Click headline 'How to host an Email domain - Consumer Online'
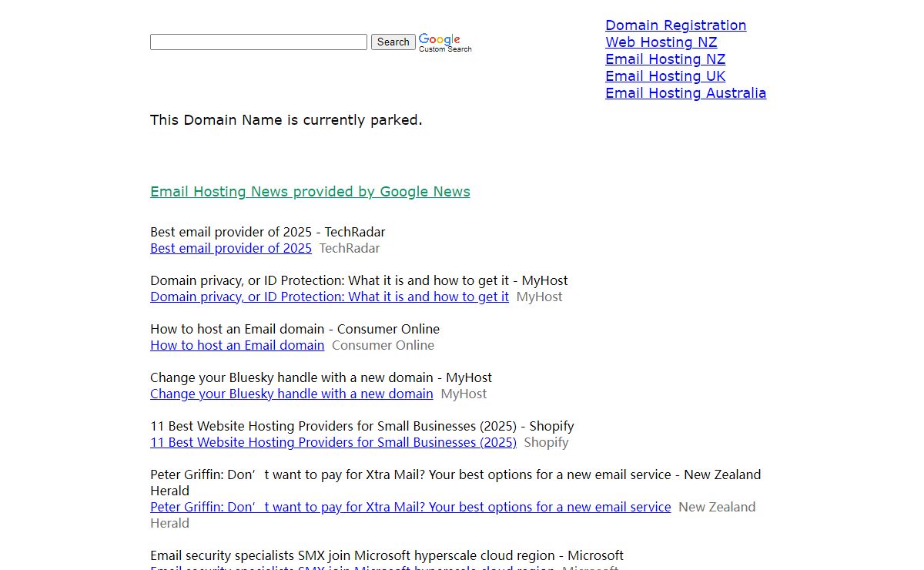The image size is (924, 570). tap(295, 329)
